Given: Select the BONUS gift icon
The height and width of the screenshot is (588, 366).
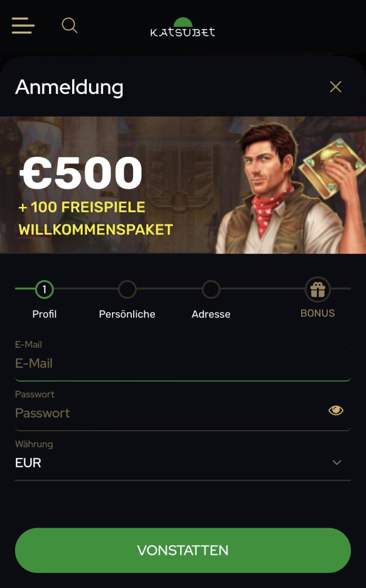Looking at the screenshot, I should click(x=318, y=290).
